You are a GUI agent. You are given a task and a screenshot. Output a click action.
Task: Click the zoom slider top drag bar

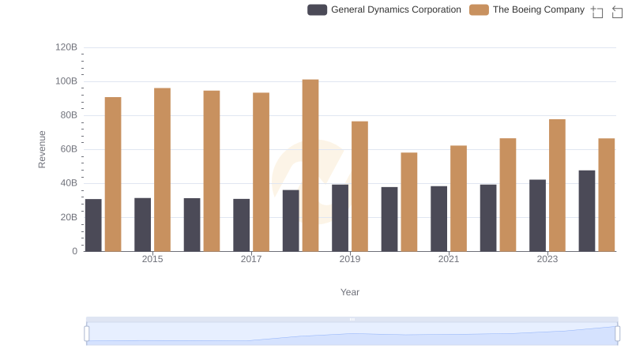pyautogui.click(x=352, y=319)
